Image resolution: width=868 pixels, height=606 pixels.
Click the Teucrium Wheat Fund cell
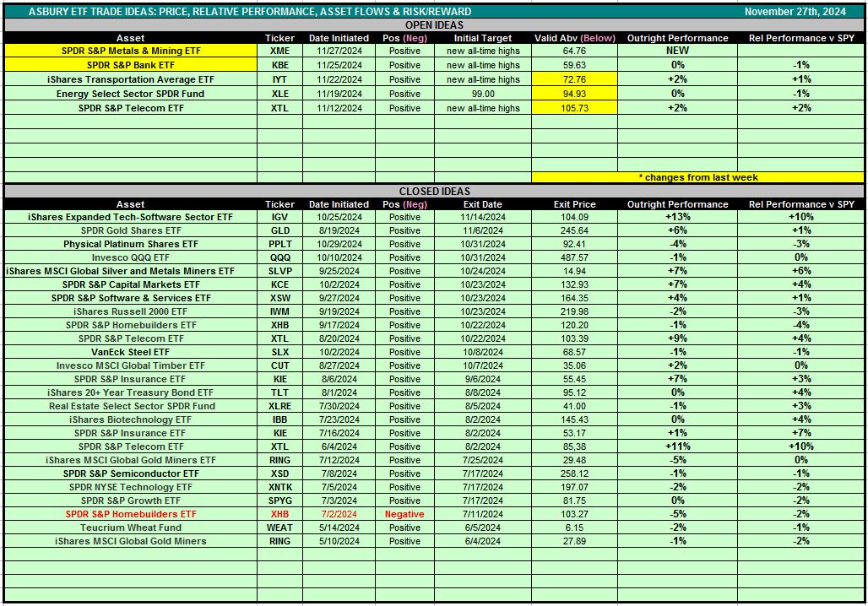click(130, 528)
